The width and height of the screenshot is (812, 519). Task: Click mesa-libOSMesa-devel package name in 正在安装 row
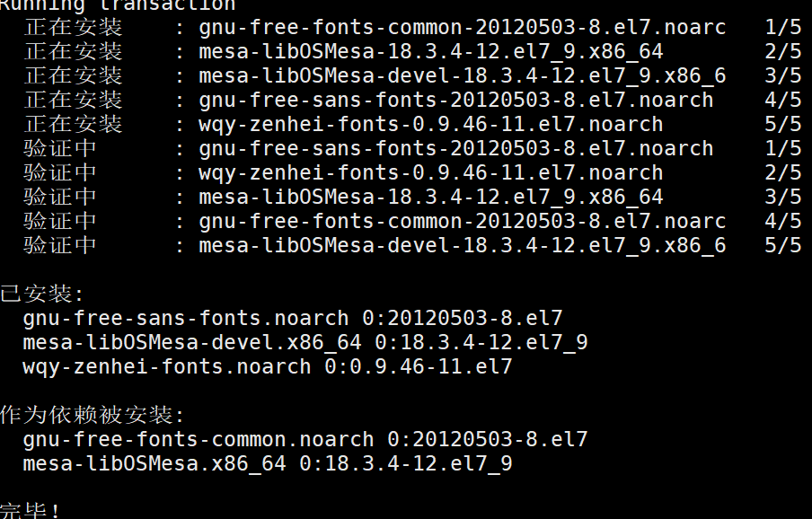[x=462, y=76]
